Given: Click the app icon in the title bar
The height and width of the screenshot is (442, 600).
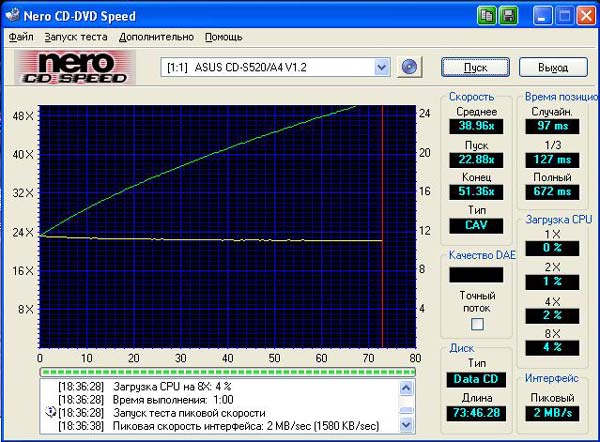Looking at the screenshot, I should coord(14,15).
